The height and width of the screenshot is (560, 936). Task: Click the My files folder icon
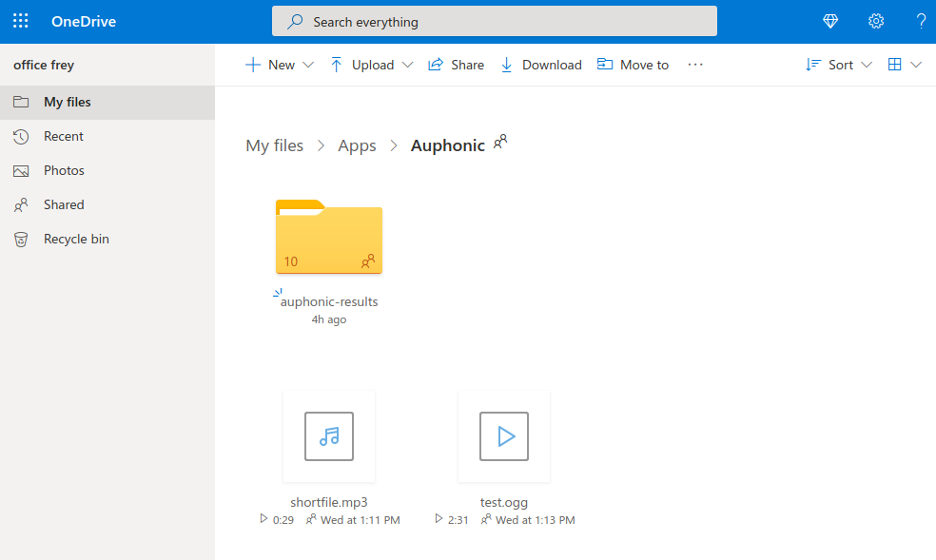click(x=21, y=102)
